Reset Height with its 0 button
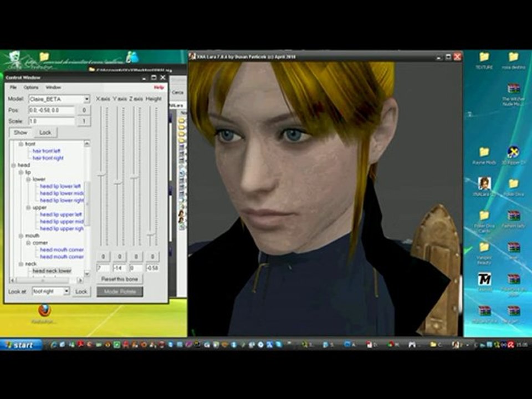 tap(153, 257)
